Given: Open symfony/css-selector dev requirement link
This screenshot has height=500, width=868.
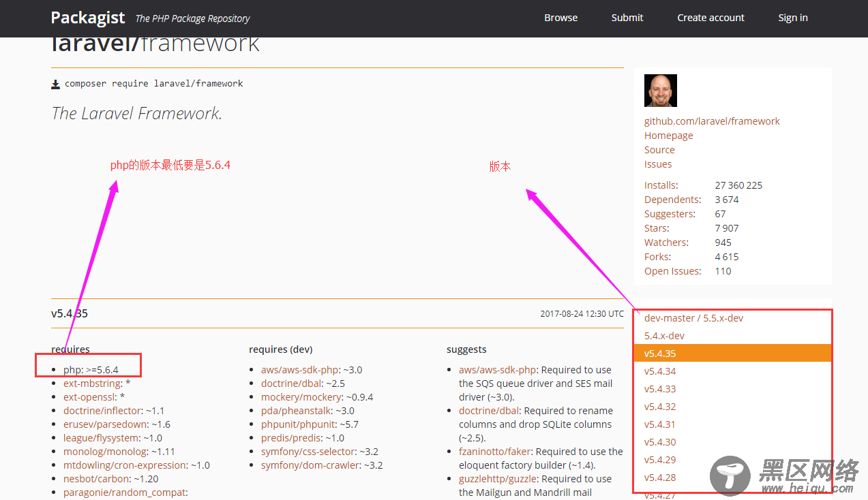Looking at the screenshot, I should point(308,452).
